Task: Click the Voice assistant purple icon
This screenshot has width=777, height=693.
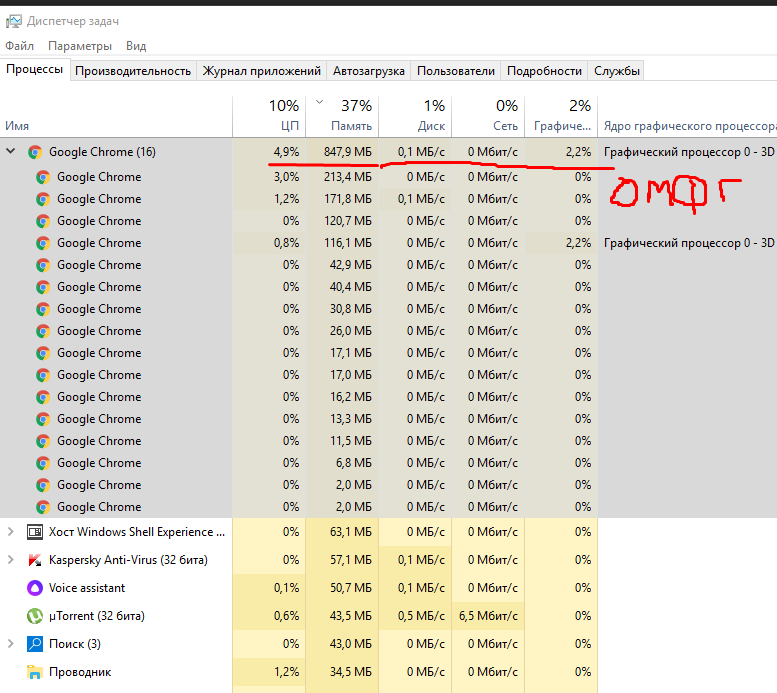Action: pyautogui.click(x=35, y=588)
